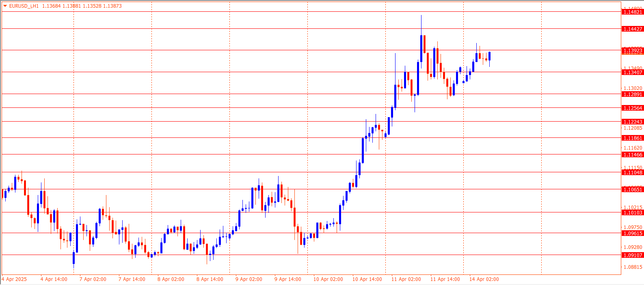644x285 pixels.
Task: Click the red triangle beside EURUSD_i,H1
Action: (5, 6)
